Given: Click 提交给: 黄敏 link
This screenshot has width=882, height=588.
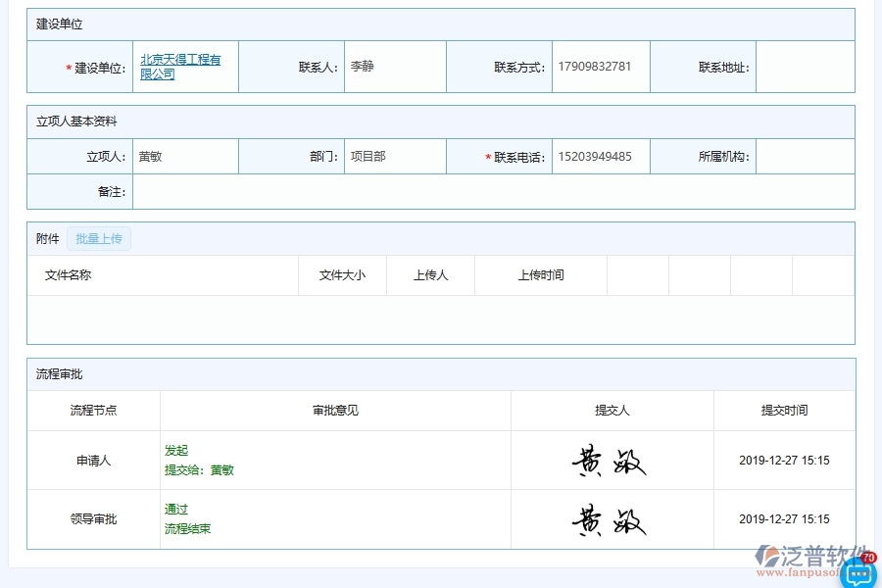Looking at the screenshot, I should pyautogui.click(x=199, y=468).
